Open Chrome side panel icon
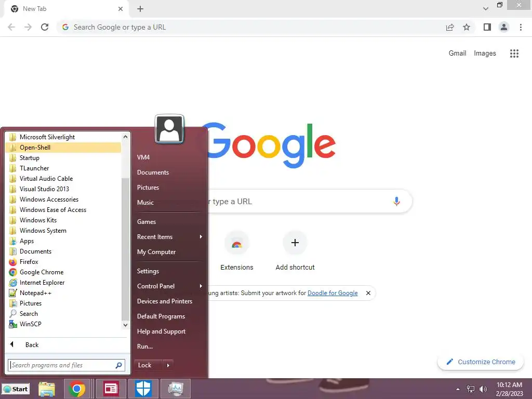532x399 pixels. click(x=487, y=27)
